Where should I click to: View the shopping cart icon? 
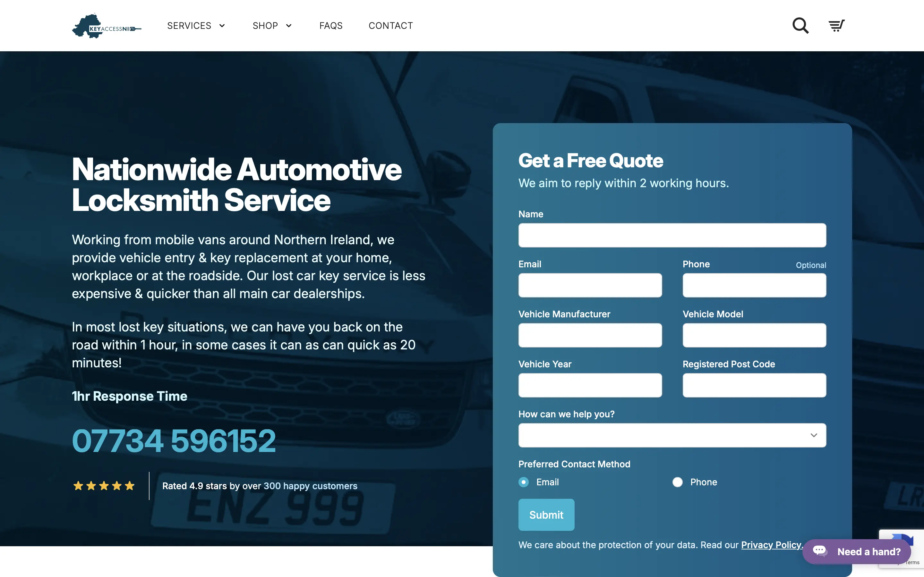click(x=836, y=25)
